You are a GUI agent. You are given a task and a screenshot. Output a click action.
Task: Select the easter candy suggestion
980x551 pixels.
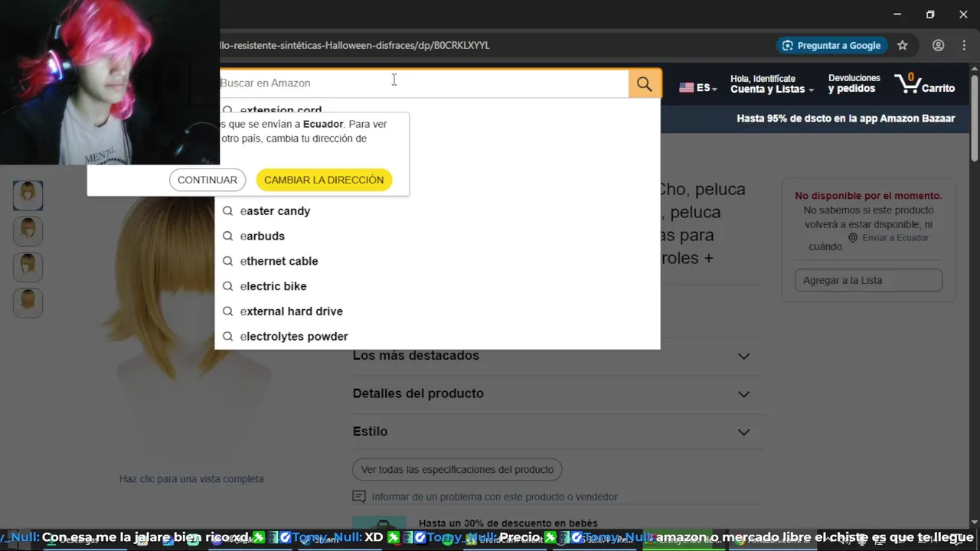pos(437,211)
